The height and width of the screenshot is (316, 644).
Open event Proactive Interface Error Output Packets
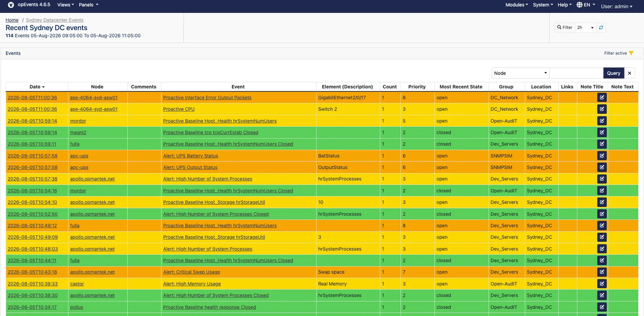(x=207, y=97)
